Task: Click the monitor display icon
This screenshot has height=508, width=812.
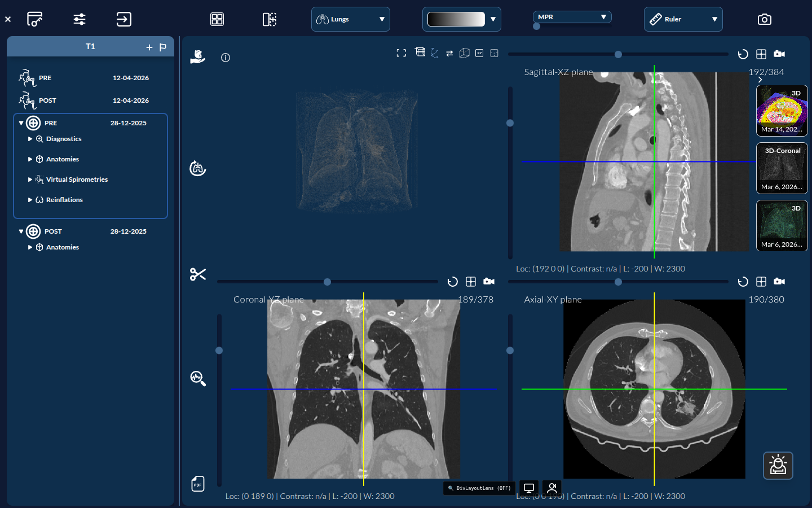Action: point(529,488)
